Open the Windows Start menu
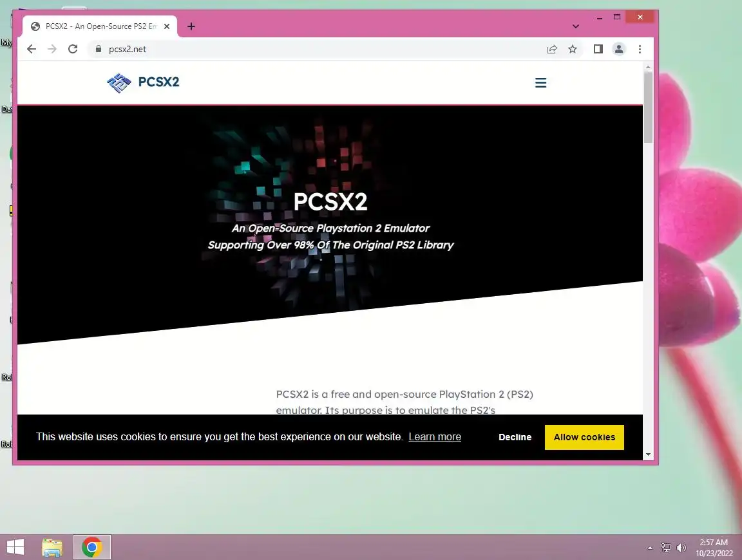This screenshot has height=560, width=742. click(x=15, y=547)
